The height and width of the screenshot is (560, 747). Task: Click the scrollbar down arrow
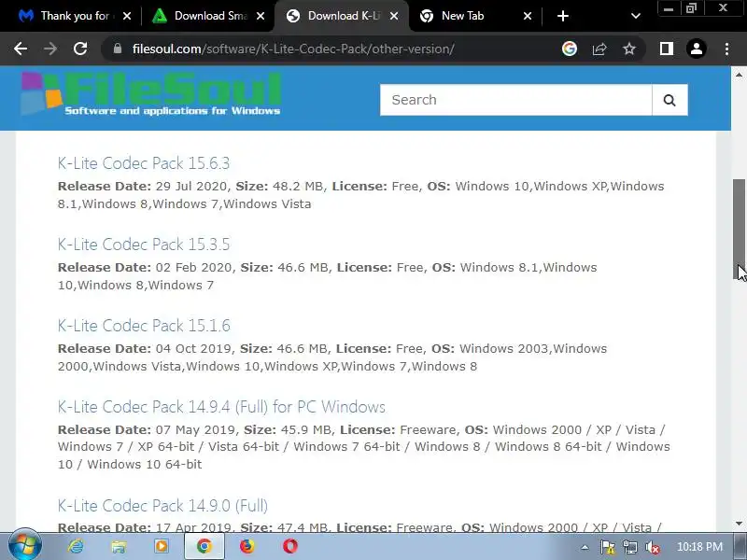point(739,524)
